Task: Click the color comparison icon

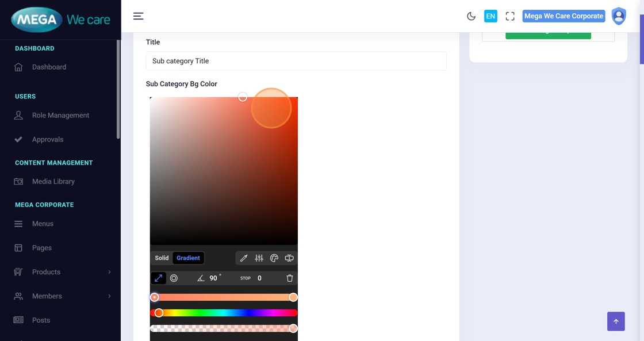Action: coord(289,258)
